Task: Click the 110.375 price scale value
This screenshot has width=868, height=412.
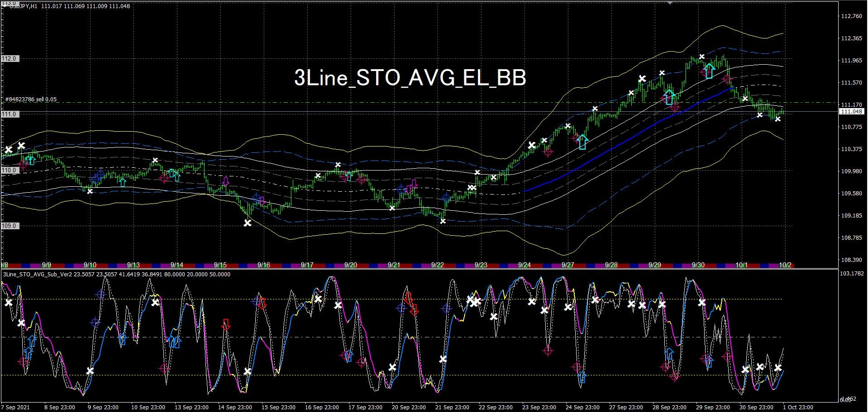Action: coord(851,149)
